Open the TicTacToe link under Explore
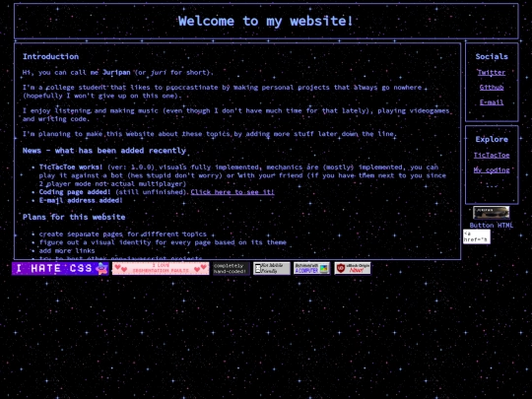This screenshot has height=399, width=532. click(492, 155)
